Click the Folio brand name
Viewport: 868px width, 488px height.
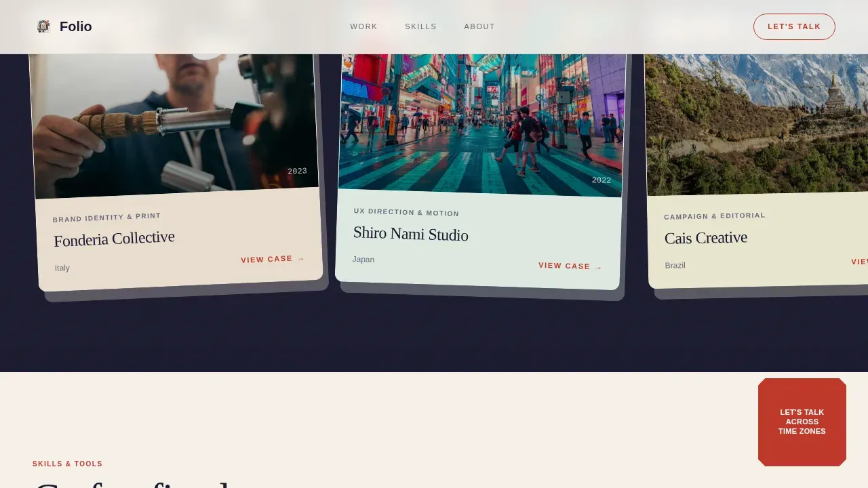[75, 26]
